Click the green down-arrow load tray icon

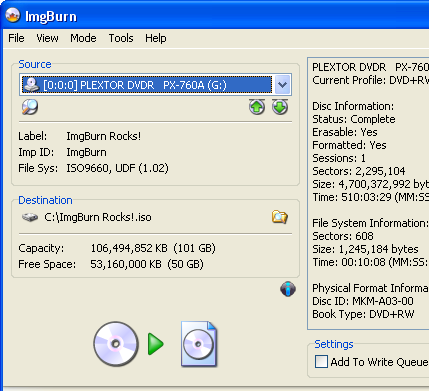click(x=280, y=107)
